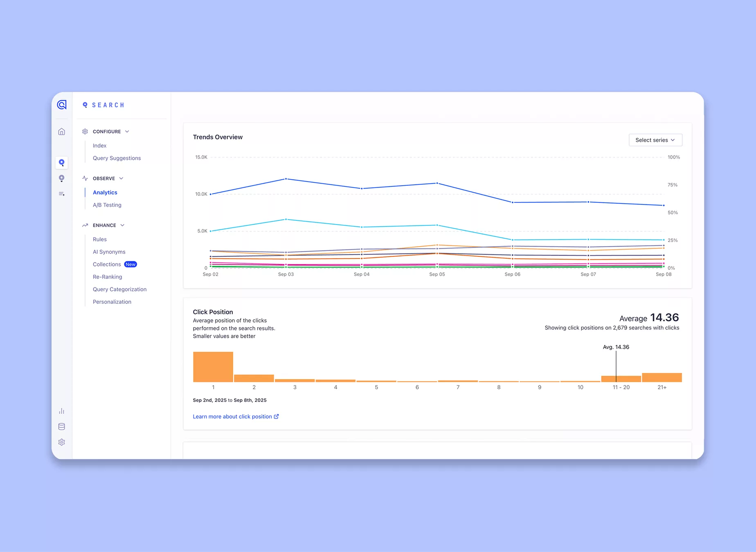Open the analytics bar chart icon at bottom
This screenshot has height=552, width=756.
coord(61,411)
